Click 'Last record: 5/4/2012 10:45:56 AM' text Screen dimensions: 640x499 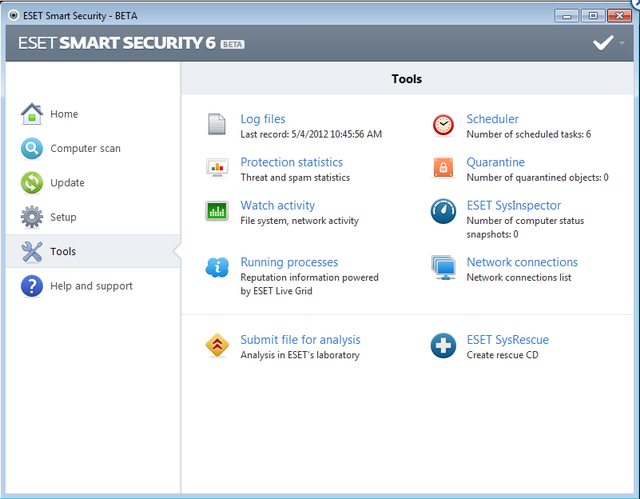click(x=311, y=134)
